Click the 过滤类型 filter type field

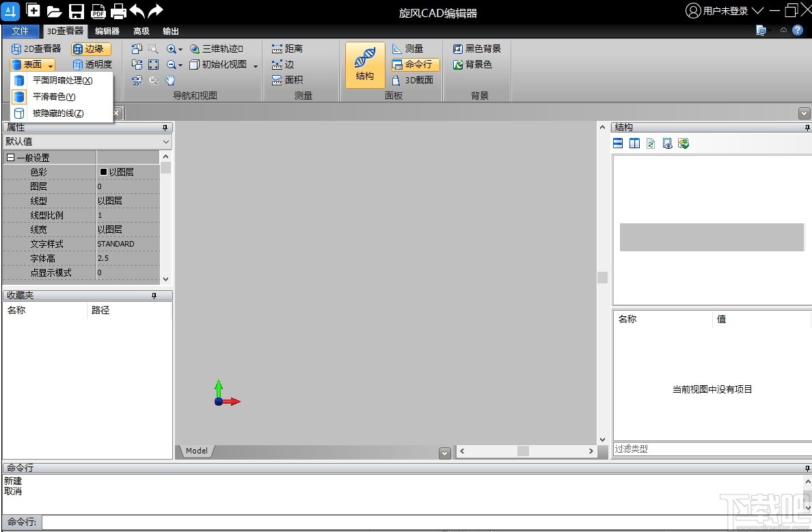[x=712, y=449]
